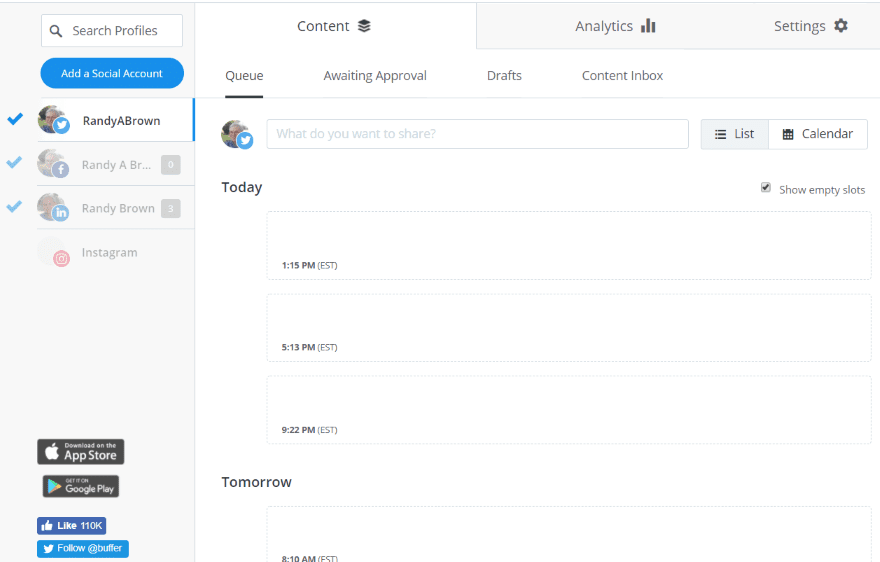880x562 pixels.
Task: Select the RandyABrown profile name
Action: click(121, 121)
